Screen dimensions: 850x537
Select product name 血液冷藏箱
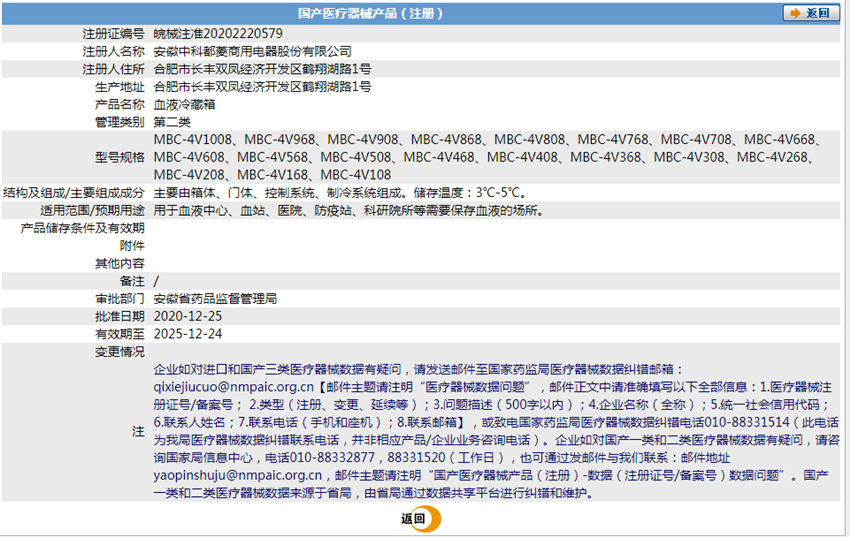(x=184, y=105)
